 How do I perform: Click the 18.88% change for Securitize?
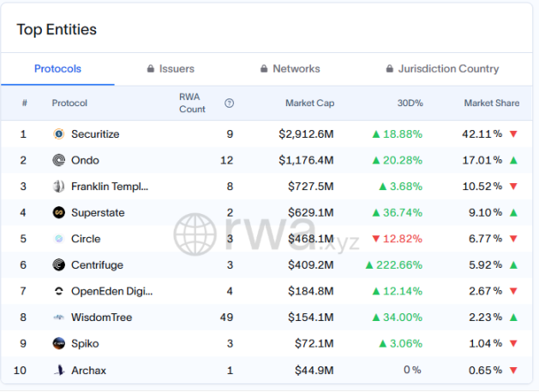point(403,134)
